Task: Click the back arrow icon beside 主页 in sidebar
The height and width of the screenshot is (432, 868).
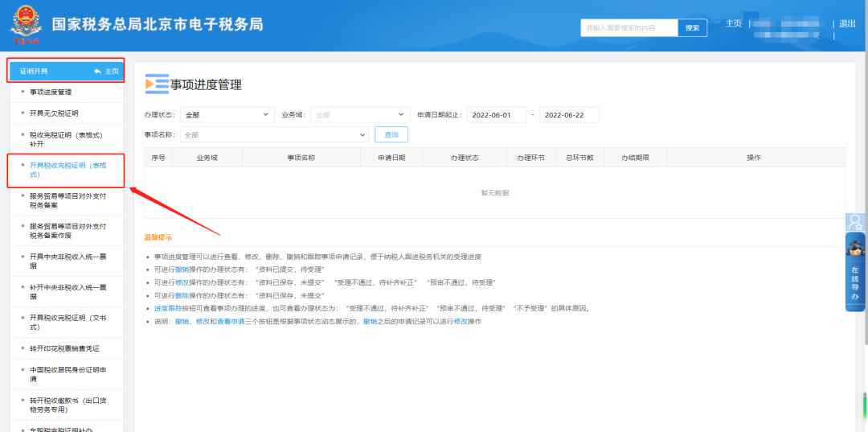Action: coord(97,71)
